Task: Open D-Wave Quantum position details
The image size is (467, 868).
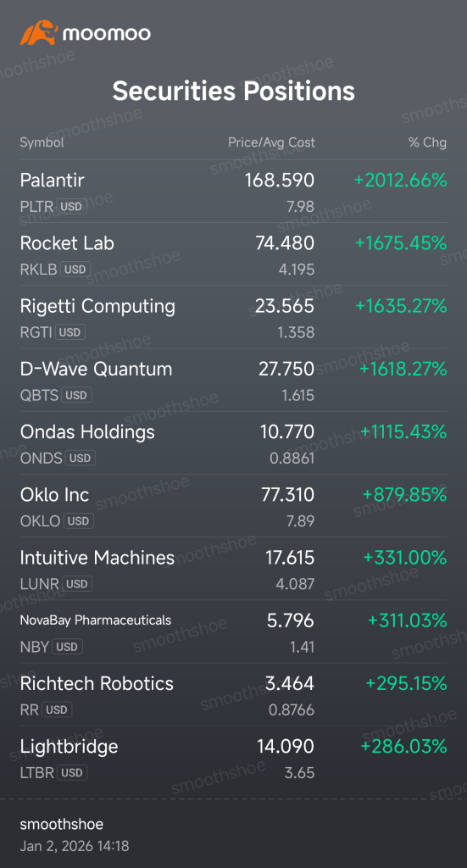Action: pyautogui.click(x=233, y=381)
